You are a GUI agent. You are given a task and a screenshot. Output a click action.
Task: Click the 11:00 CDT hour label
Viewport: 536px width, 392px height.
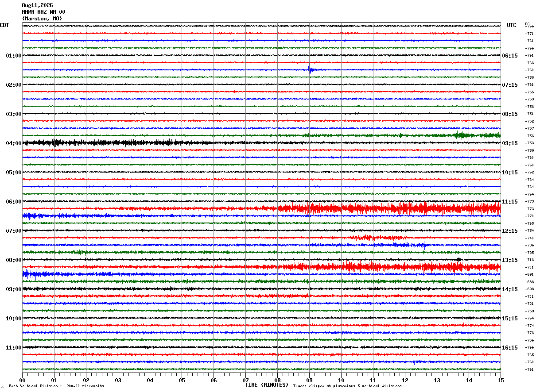[13, 348]
